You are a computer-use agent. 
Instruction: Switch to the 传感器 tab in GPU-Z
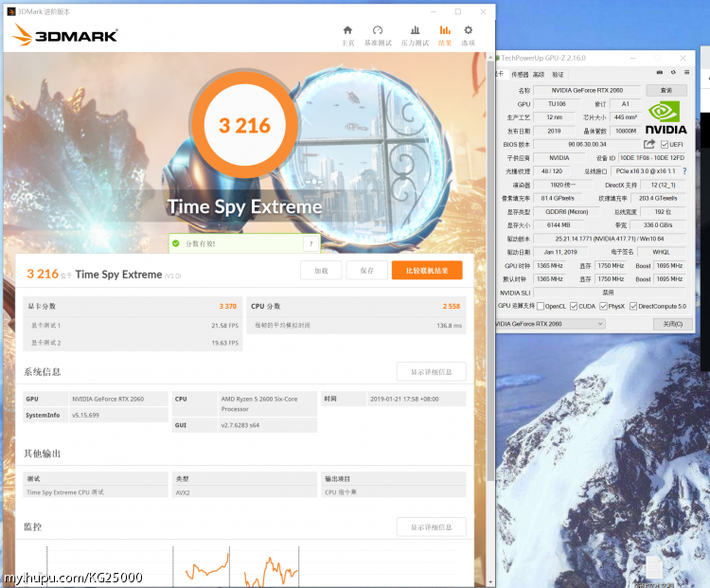tap(520, 74)
